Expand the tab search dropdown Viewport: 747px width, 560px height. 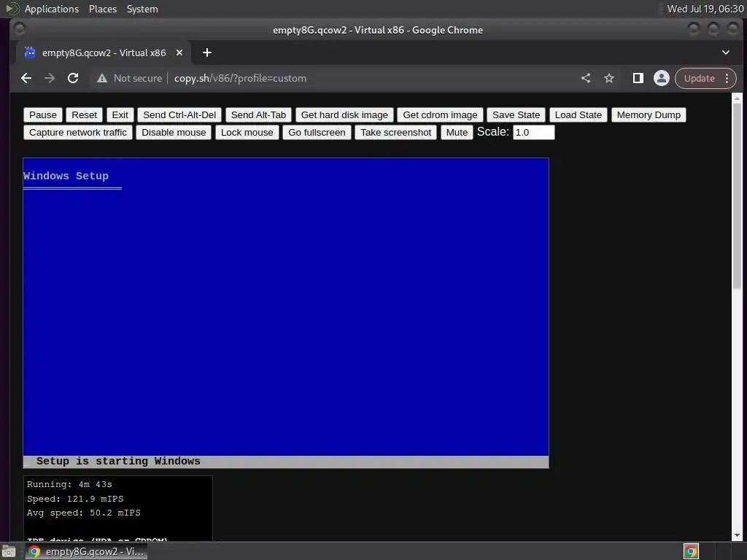726,52
